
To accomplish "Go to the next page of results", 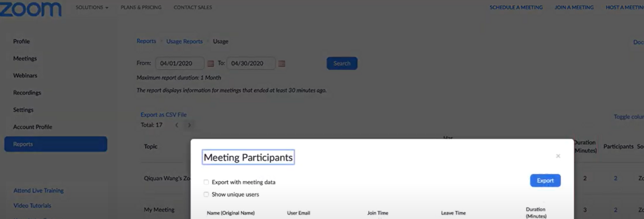I will tap(189, 125).
